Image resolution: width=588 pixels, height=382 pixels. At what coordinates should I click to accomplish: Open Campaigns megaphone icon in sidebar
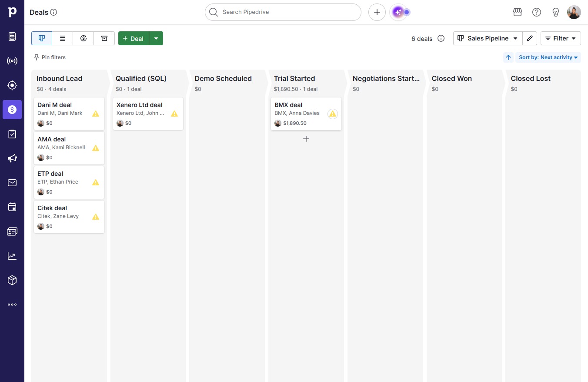click(12, 158)
